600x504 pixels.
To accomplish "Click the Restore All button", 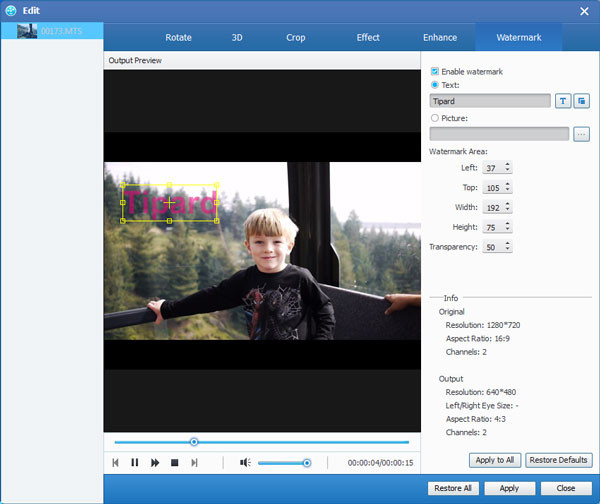I will point(453,488).
